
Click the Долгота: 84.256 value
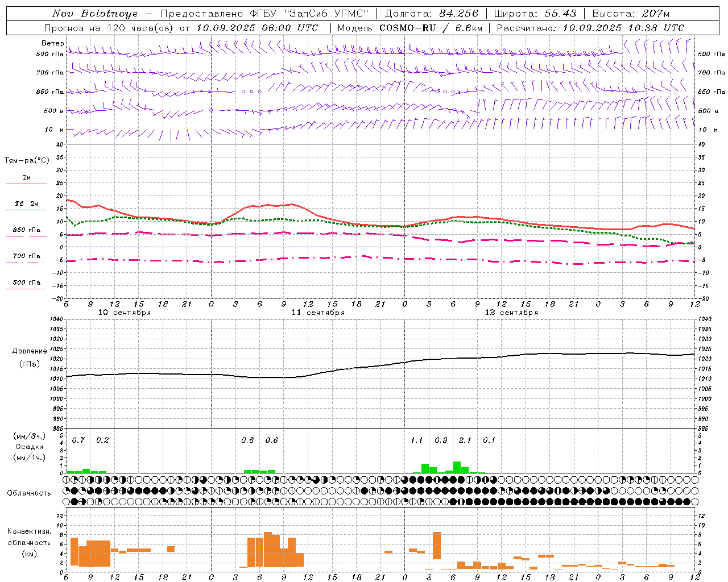coord(432,14)
